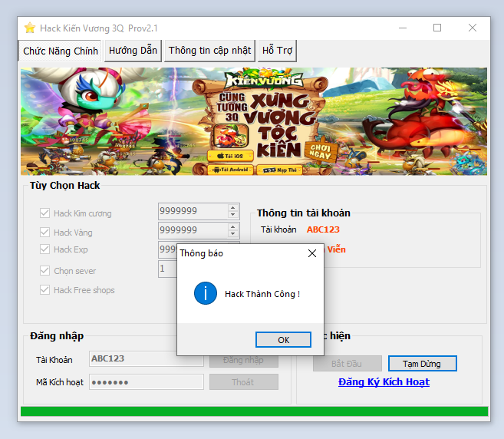Toggle the Hack Vàng checkbox
The image size is (504, 439).
coord(44,233)
